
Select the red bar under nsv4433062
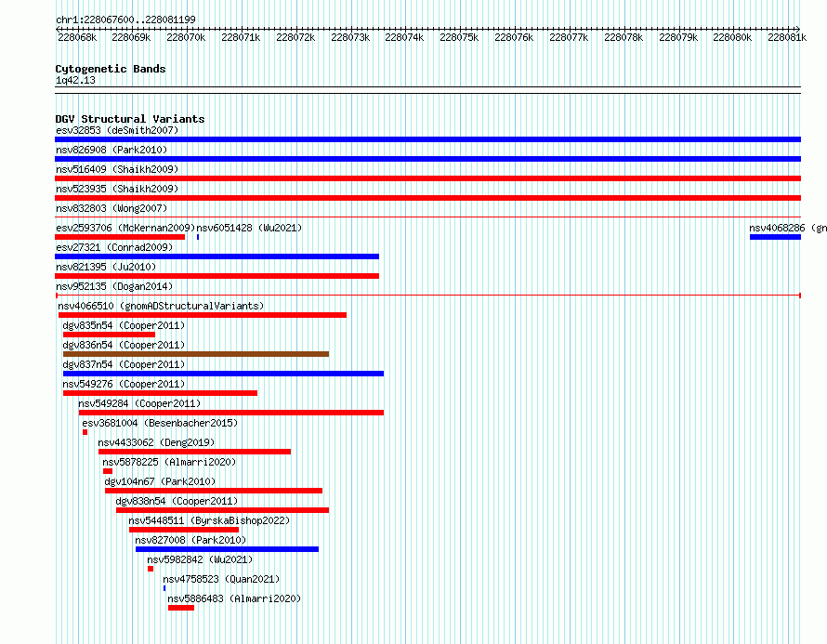point(194,452)
